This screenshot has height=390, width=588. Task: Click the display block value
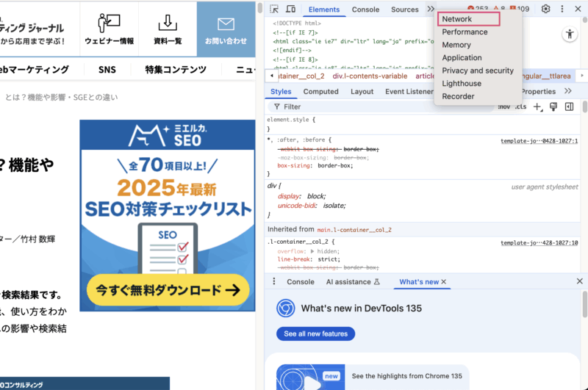coord(317,196)
